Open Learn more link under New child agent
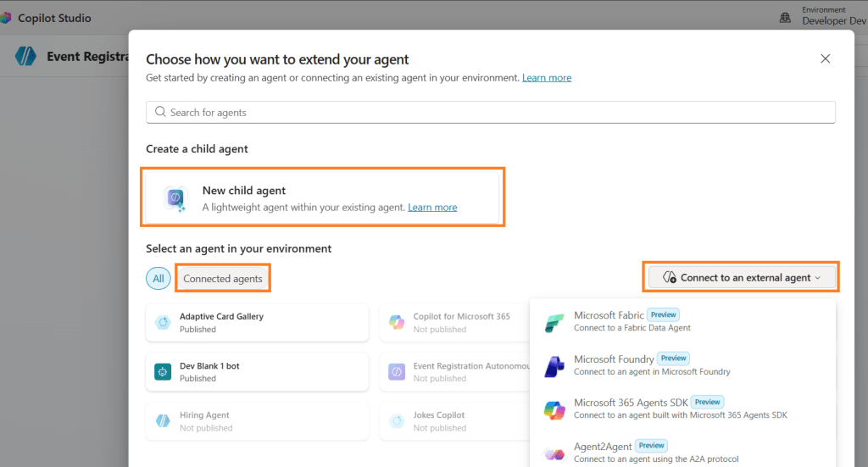The height and width of the screenshot is (467, 868). (432, 208)
